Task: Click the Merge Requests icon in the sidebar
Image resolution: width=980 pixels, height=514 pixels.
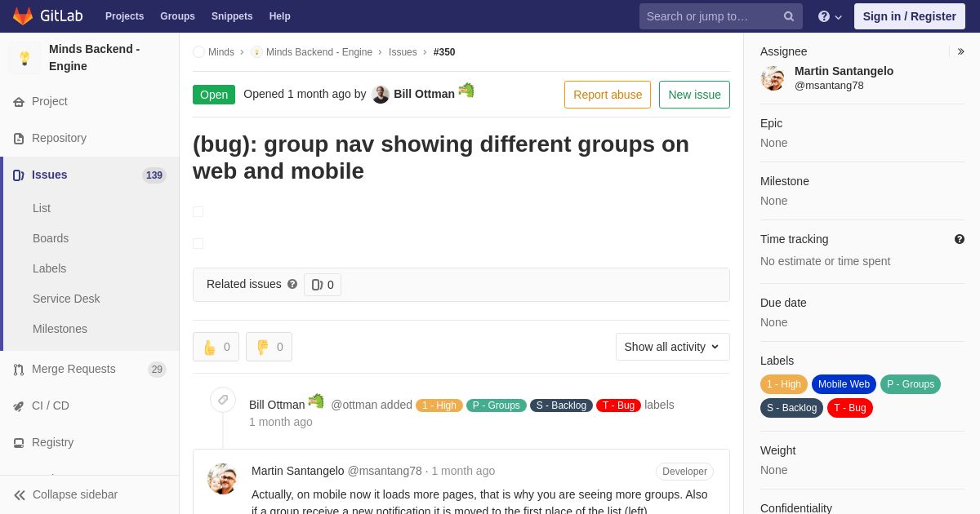Action: (x=19, y=370)
